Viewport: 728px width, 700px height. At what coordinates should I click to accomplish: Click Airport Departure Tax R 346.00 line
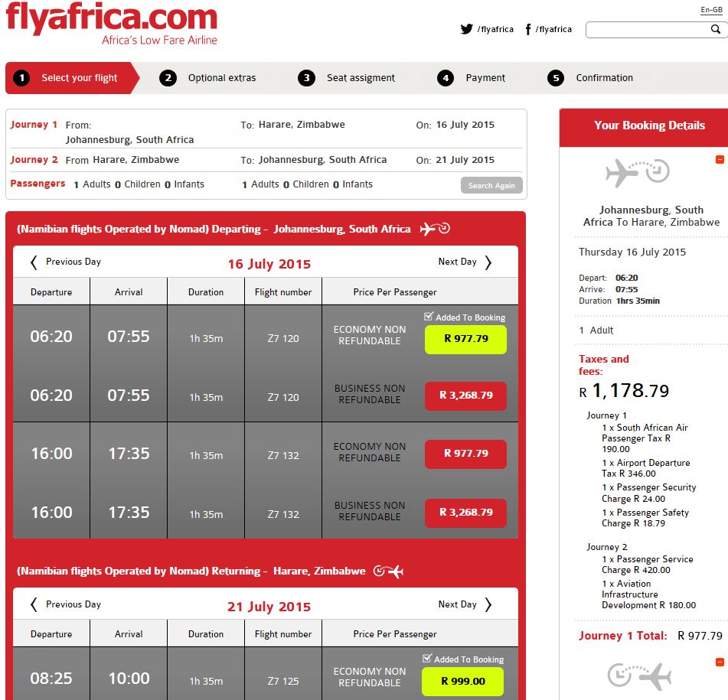click(646, 468)
